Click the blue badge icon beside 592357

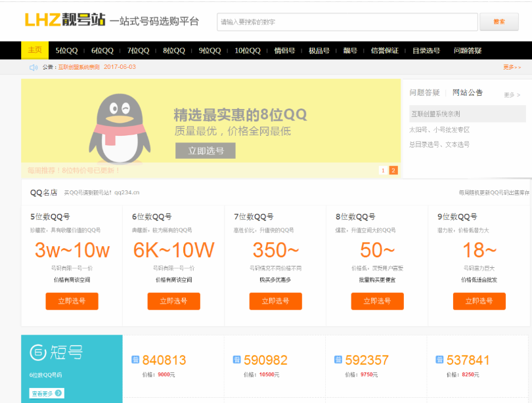(x=338, y=360)
